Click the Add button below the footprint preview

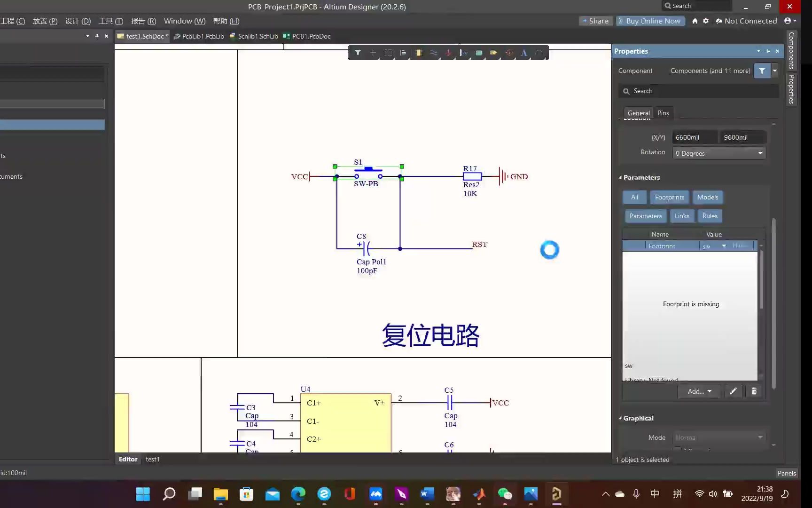pos(698,391)
